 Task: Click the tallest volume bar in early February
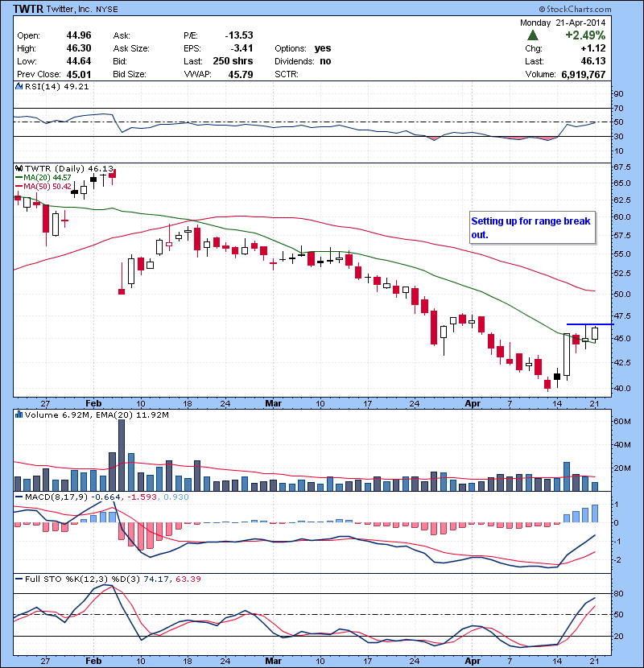(122, 455)
